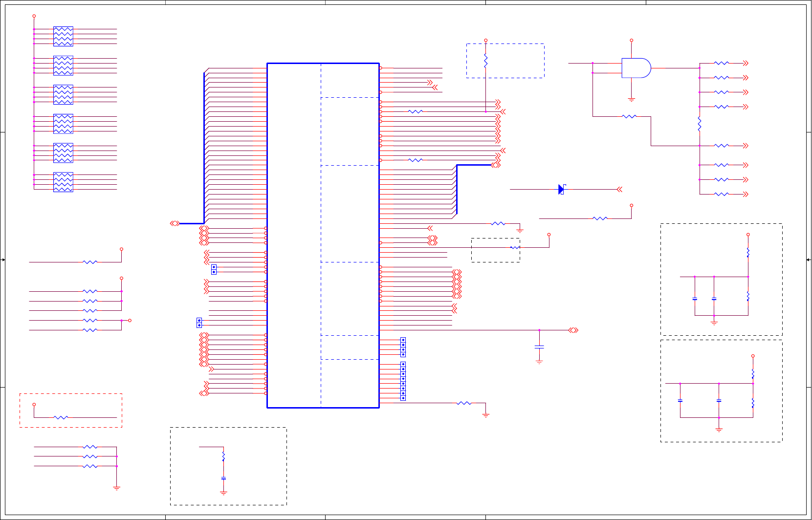Click the resistor on the line below the diode

click(x=600, y=218)
